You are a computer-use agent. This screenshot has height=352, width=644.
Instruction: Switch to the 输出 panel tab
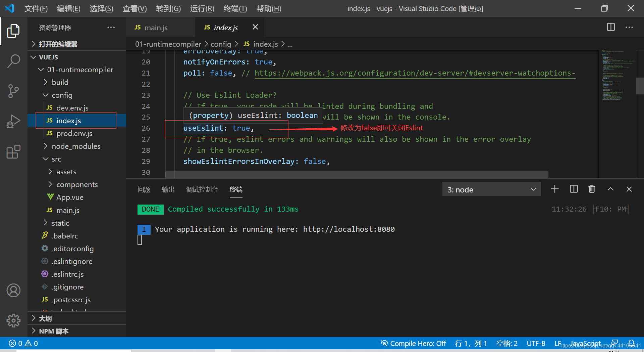tap(168, 189)
